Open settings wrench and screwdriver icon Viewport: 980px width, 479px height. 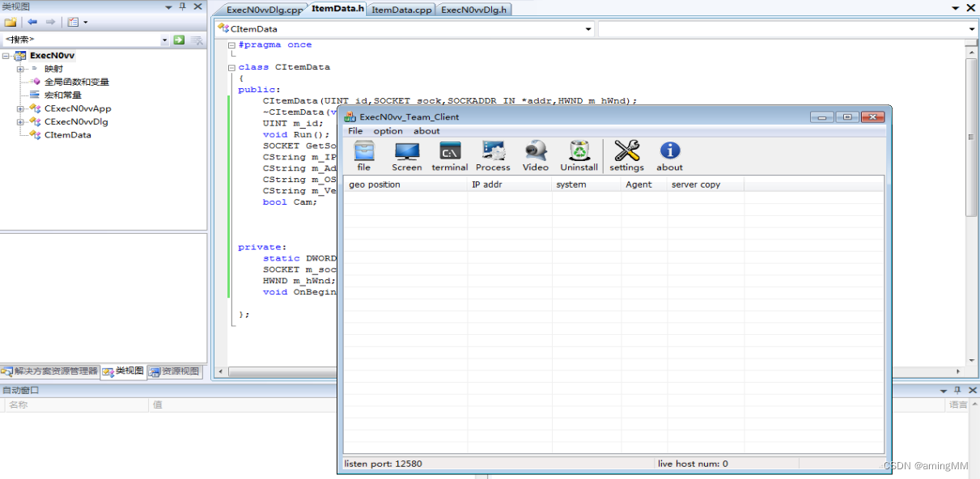coord(626,151)
